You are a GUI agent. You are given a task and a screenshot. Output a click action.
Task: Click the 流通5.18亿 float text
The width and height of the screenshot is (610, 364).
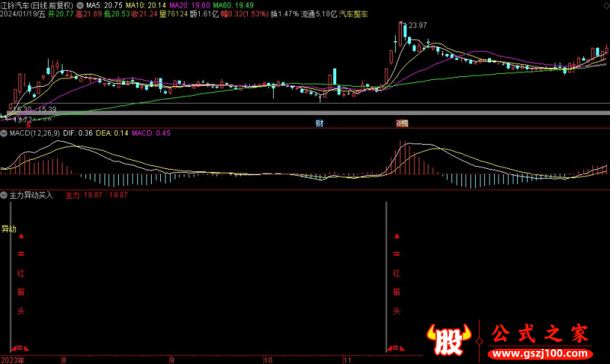coord(319,14)
